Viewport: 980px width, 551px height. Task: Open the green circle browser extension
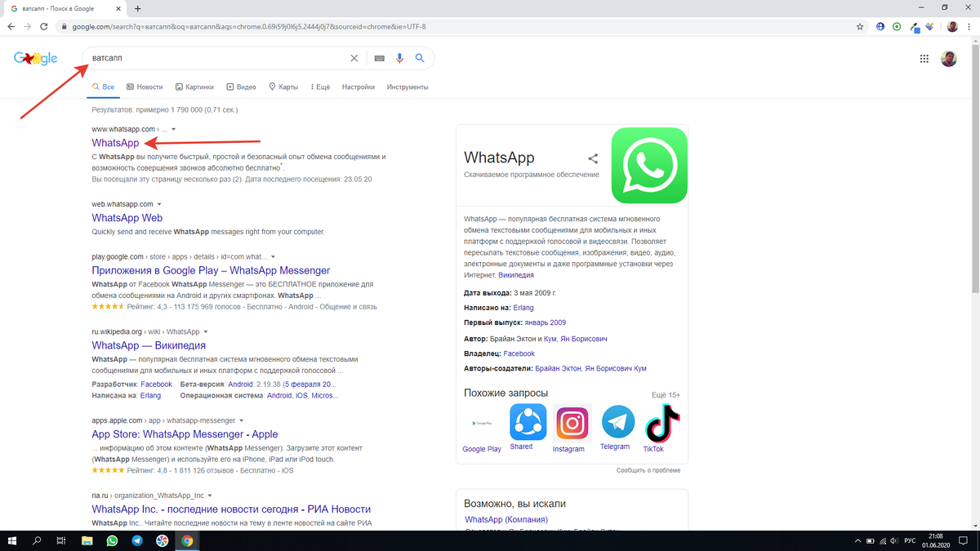coord(897,26)
